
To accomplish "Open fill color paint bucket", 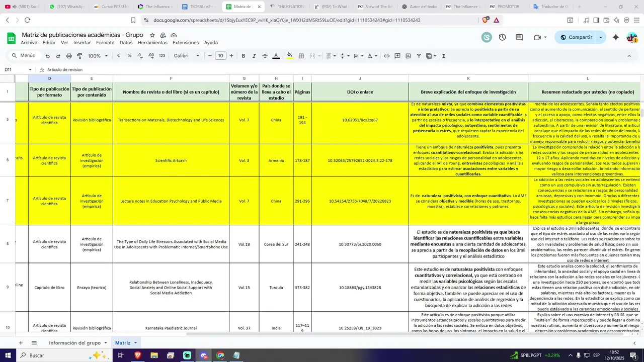I will (289, 56).
